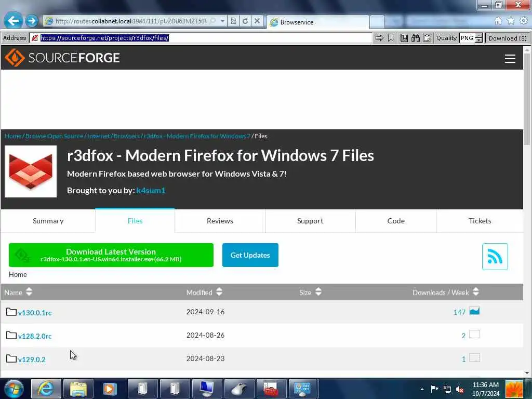The width and height of the screenshot is (532, 399).
Task: Open a new IE tab
Action: coord(377,22)
